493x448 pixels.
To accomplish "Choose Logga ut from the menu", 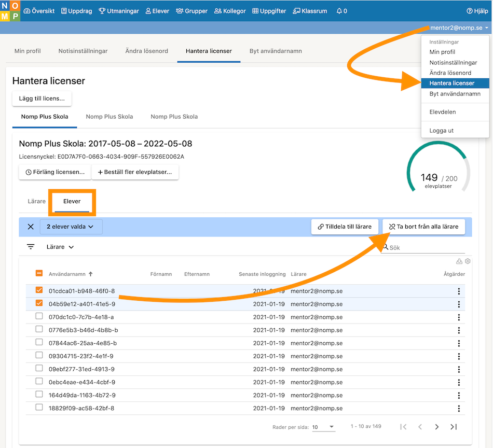I will pyautogui.click(x=442, y=131).
